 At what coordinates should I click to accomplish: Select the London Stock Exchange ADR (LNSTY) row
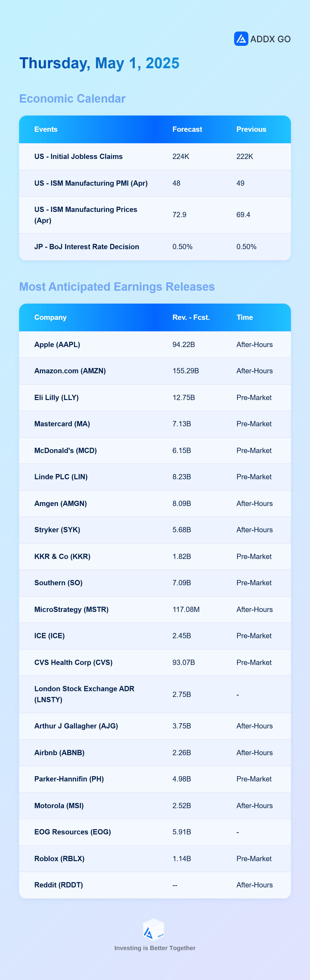click(155, 694)
